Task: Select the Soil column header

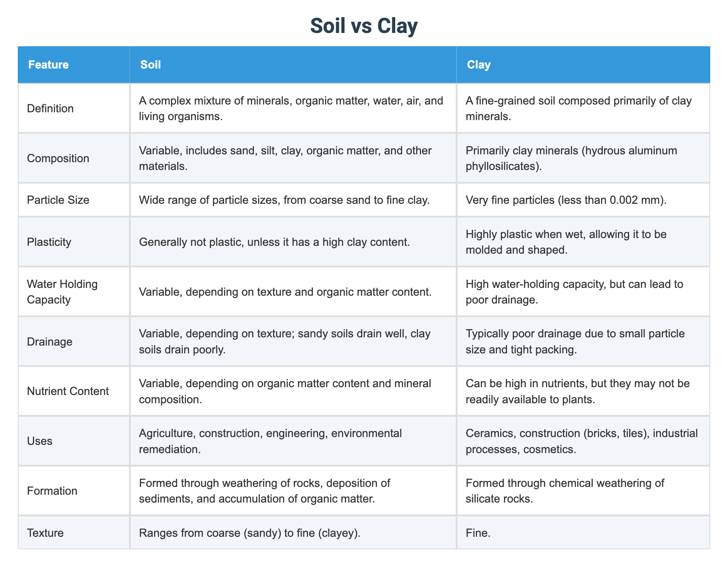Action: [x=150, y=65]
